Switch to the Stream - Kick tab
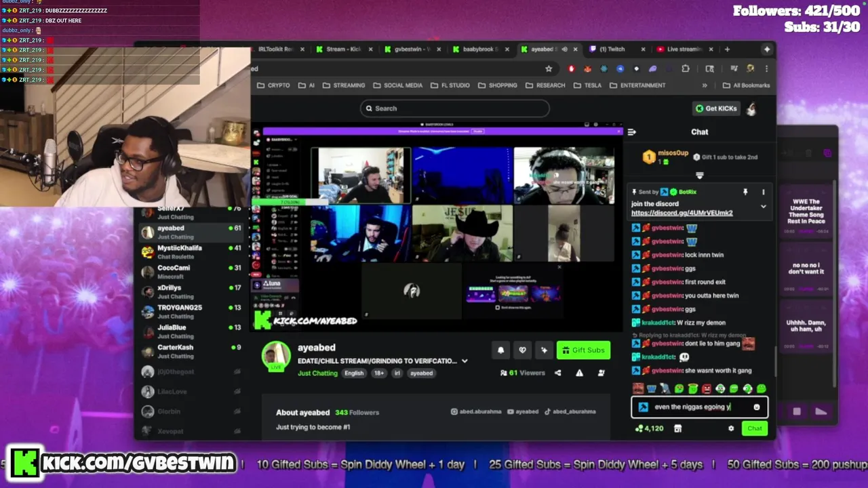The height and width of the screenshot is (488, 868). point(343,49)
